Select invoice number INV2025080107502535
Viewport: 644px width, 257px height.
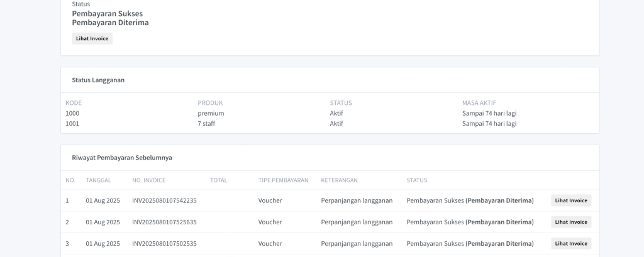pyautogui.click(x=164, y=243)
